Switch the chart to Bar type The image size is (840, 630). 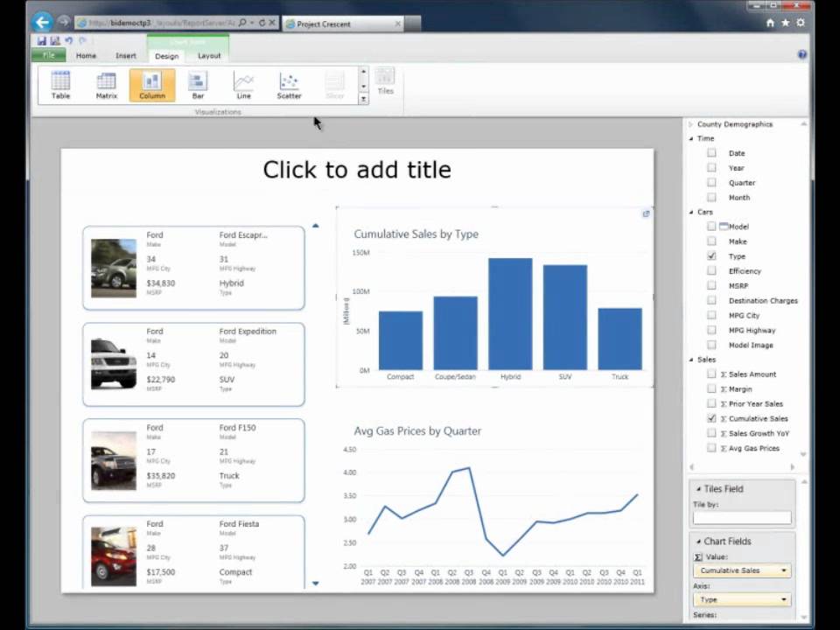198,85
